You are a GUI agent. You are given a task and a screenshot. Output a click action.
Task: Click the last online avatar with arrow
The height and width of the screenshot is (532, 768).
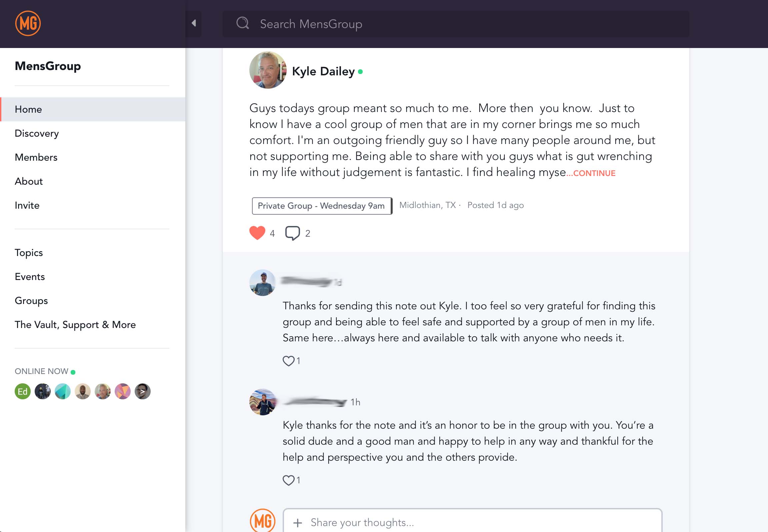[143, 391]
